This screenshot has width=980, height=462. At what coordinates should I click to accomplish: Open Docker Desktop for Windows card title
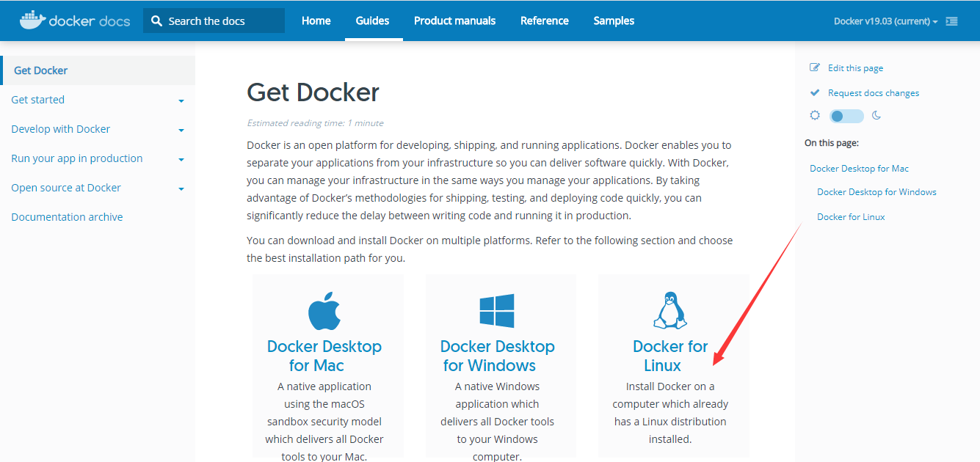coord(497,356)
